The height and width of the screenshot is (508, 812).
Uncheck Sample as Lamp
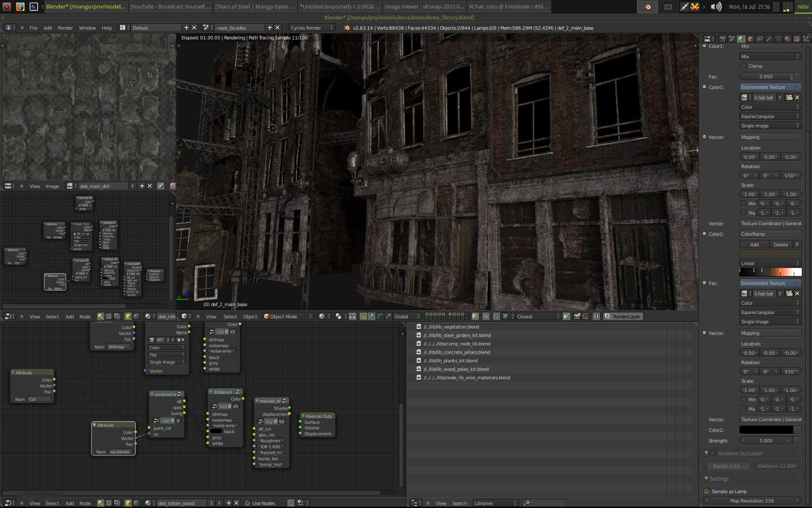coord(707,491)
